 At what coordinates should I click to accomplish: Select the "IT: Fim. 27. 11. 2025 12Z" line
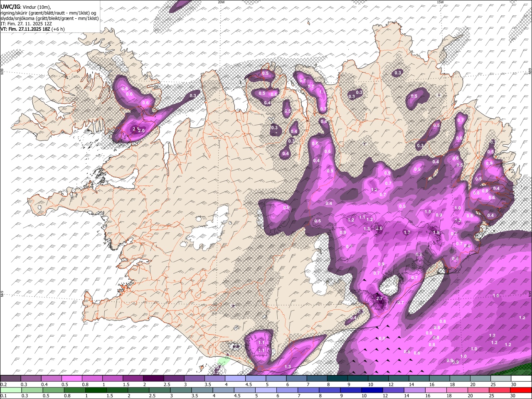pos(26,24)
